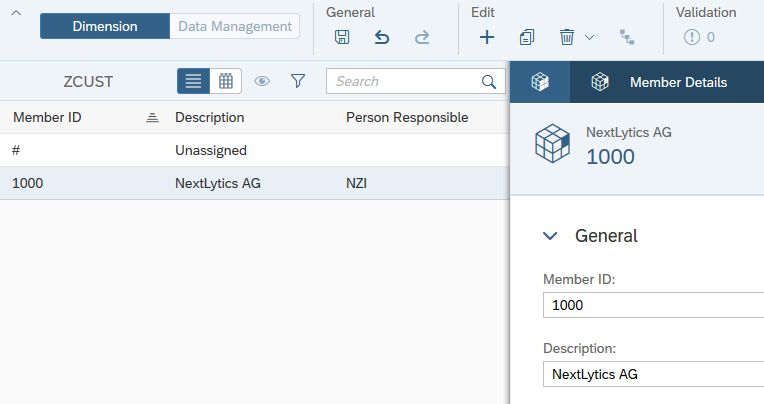Edit the Description field in details
The width and height of the screenshot is (764, 404).
(653, 374)
